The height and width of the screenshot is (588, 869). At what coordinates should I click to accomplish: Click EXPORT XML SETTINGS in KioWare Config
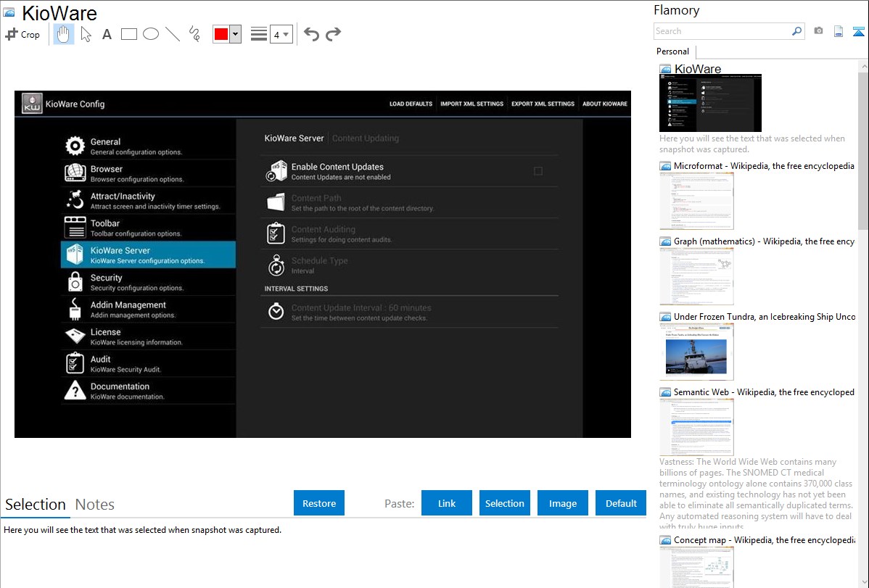click(543, 104)
